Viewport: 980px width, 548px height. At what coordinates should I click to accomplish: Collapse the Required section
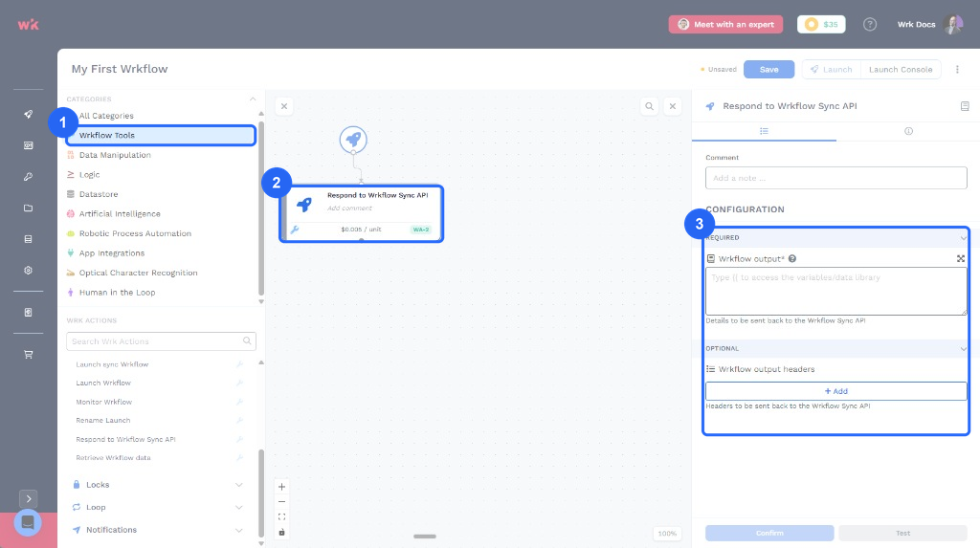[x=963, y=237]
